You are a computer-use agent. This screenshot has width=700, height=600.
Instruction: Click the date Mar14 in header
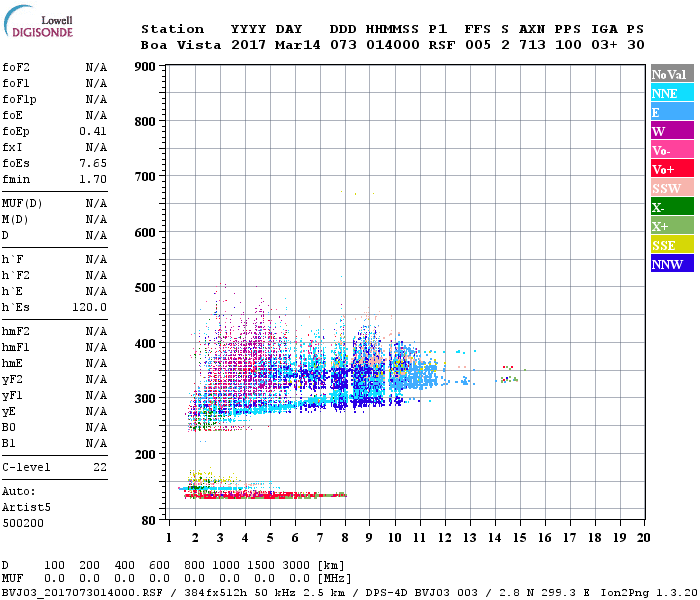pyautogui.click(x=297, y=45)
